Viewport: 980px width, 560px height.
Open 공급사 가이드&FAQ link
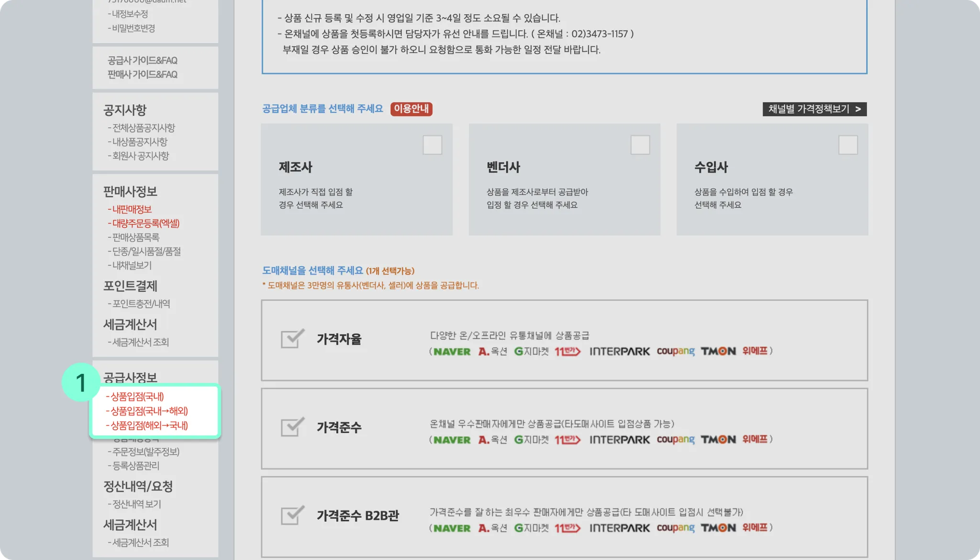click(142, 60)
